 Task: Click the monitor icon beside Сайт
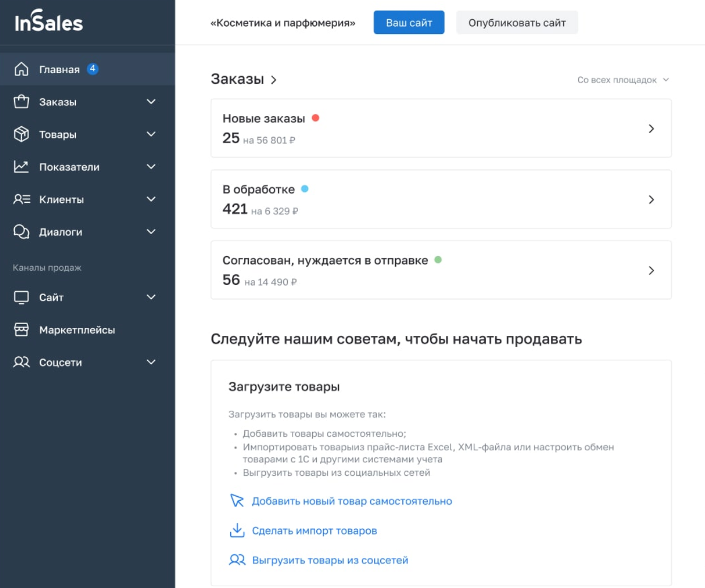click(22, 297)
